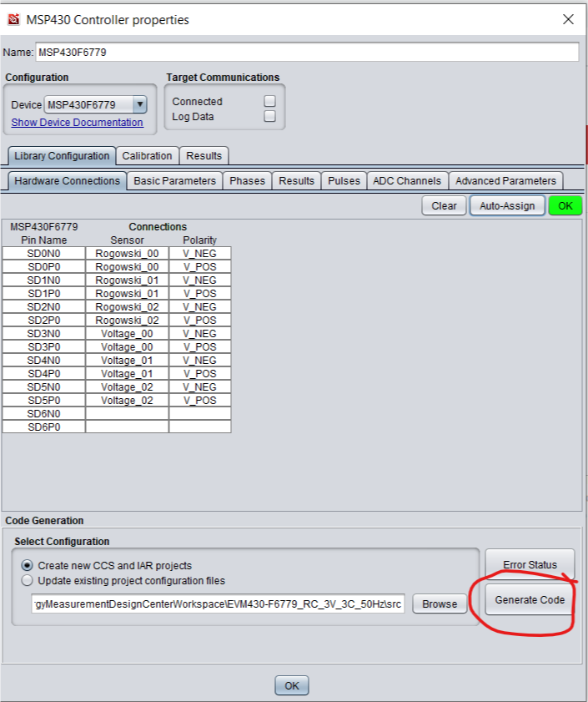Click the MSP430 app icon in title bar
The width and height of the screenshot is (588, 702).
coord(14,20)
